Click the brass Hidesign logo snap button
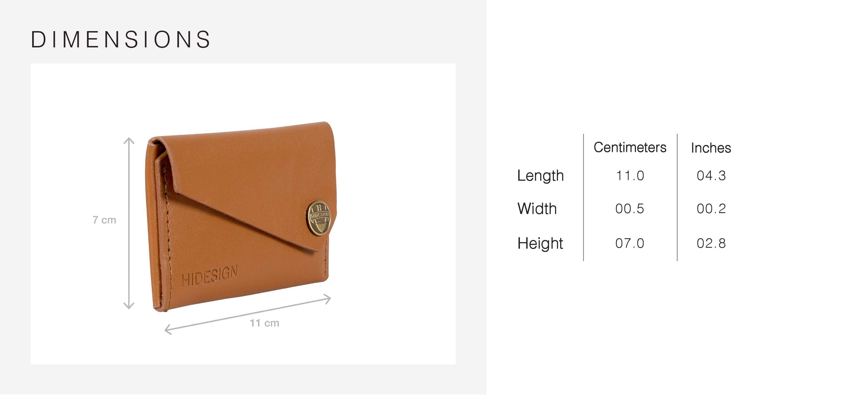 point(319,218)
